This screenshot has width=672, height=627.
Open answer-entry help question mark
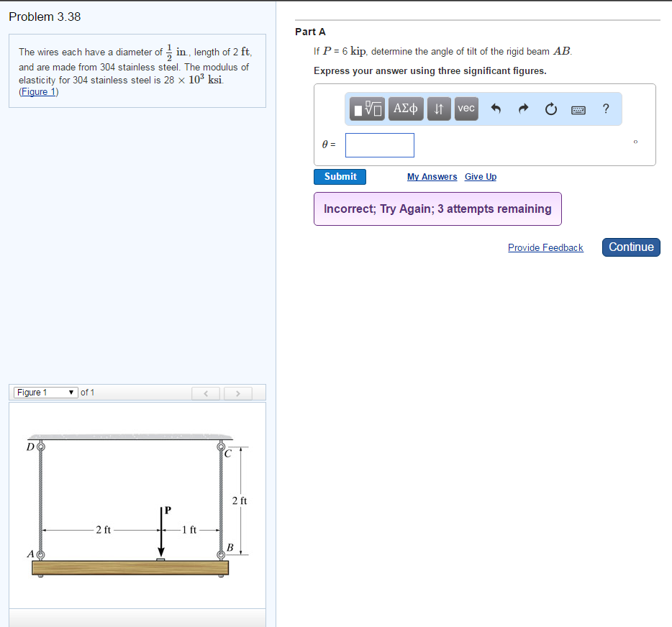[606, 109]
